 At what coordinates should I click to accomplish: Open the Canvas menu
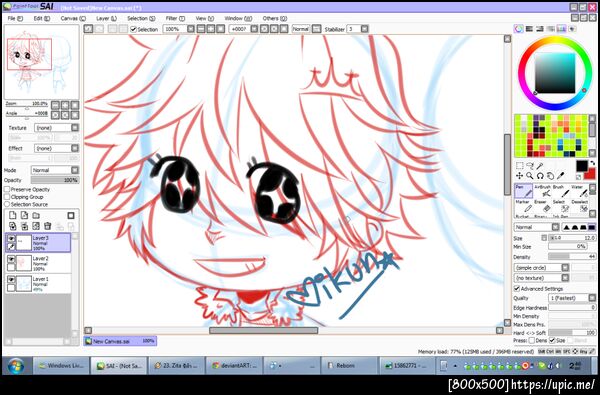(x=73, y=18)
